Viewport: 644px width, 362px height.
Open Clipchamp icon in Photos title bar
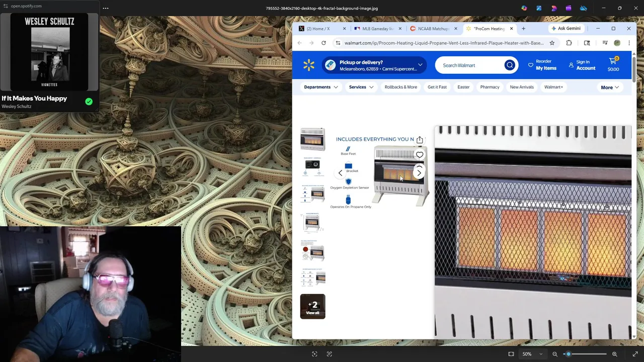(569, 8)
